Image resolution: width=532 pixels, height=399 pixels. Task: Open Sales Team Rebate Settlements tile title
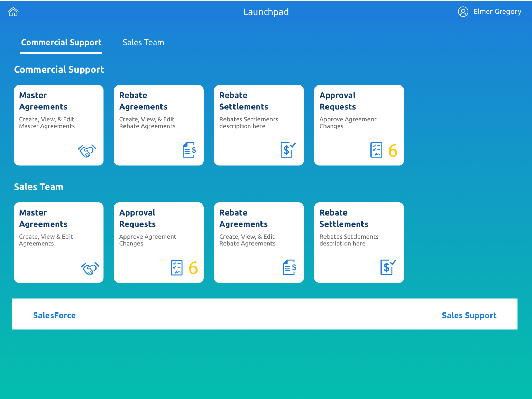344,218
